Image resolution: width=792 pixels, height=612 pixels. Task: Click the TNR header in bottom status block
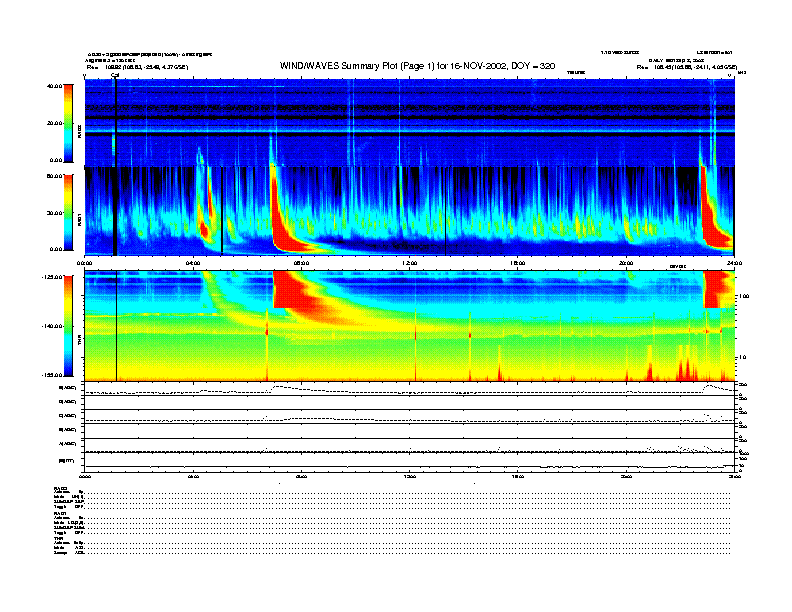coord(58,538)
